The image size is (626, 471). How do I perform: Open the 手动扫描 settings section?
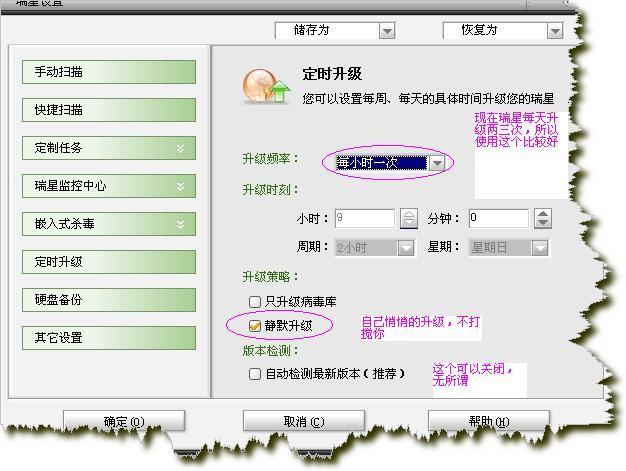click(x=109, y=72)
